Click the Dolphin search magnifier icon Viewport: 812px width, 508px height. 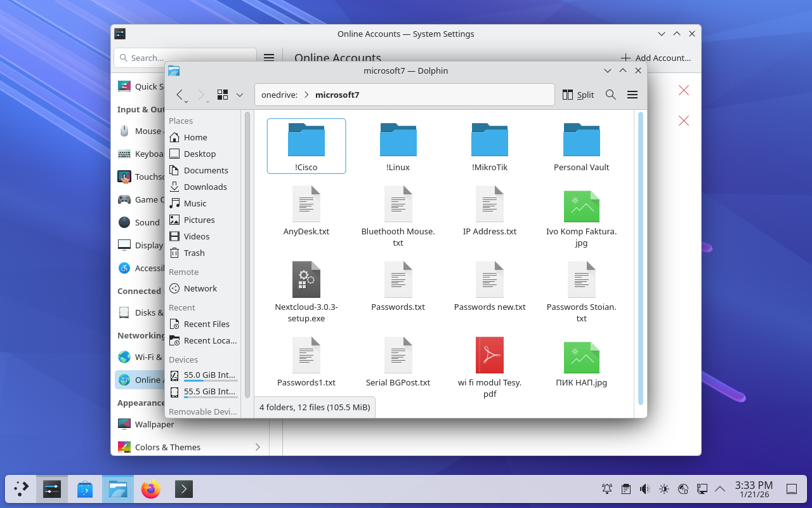pos(610,95)
